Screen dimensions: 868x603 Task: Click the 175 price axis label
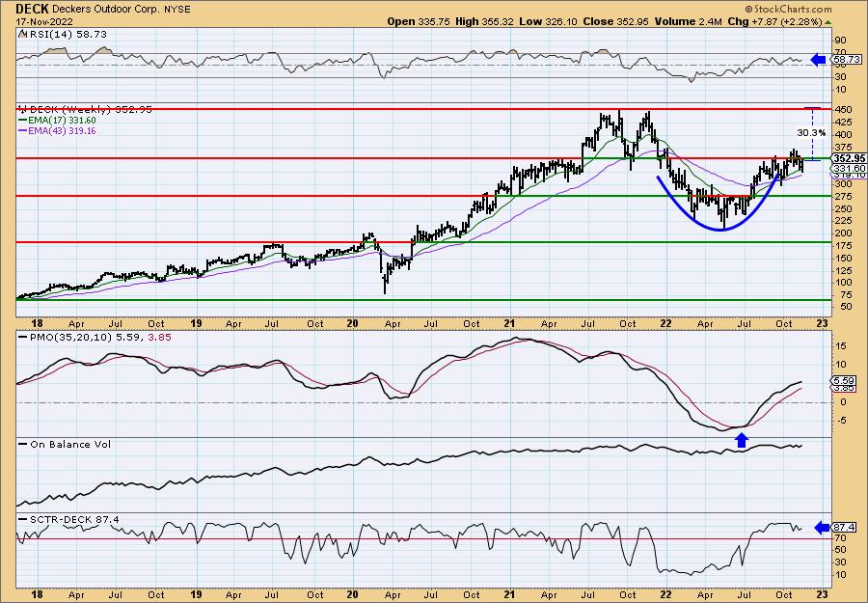click(x=843, y=245)
